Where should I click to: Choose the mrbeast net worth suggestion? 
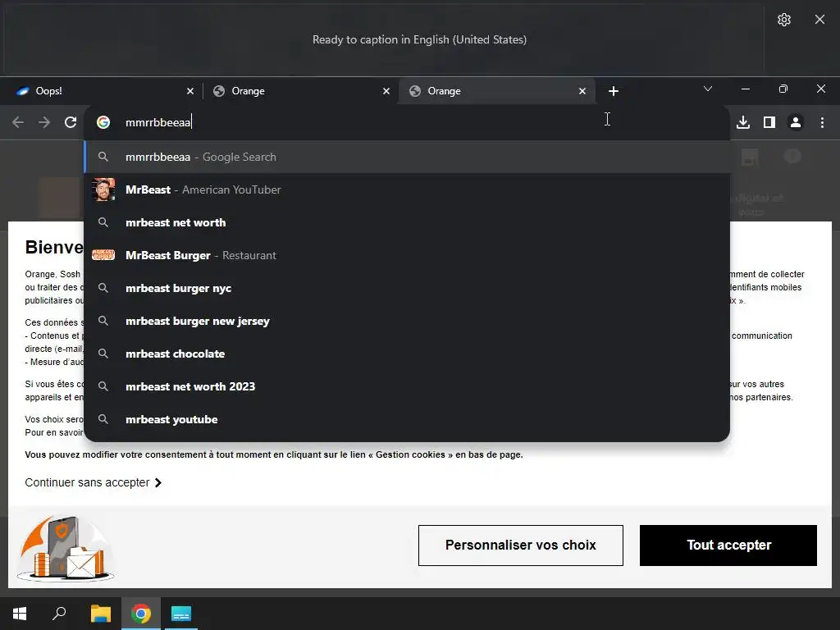tap(407, 222)
